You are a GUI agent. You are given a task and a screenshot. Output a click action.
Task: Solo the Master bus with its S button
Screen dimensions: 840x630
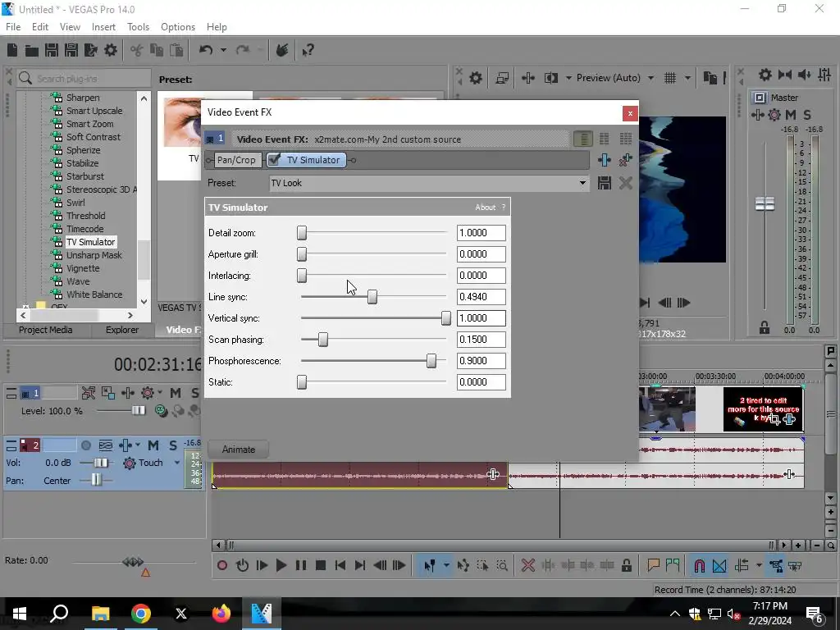pyautogui.click(x=807, y=115)
